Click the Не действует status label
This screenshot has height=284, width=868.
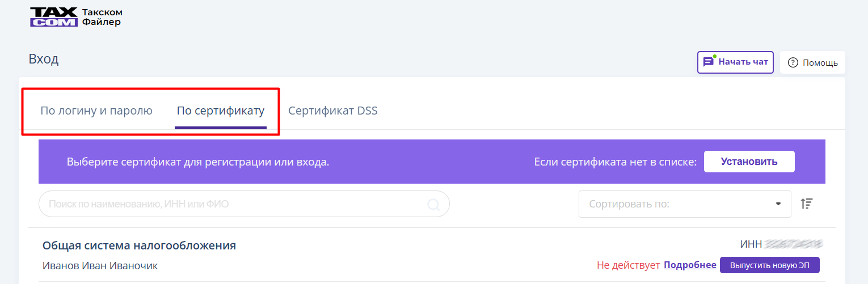[628, 265]
